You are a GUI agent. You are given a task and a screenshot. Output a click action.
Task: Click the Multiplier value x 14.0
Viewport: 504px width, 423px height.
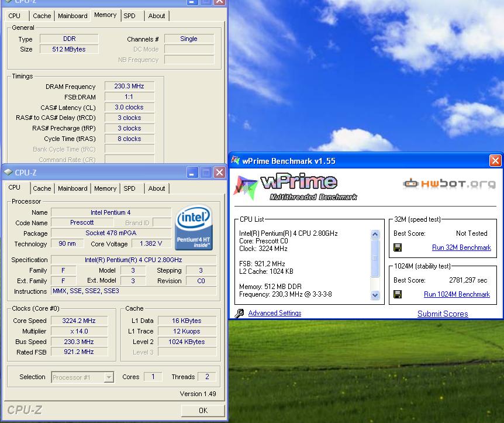pos(79,331)
